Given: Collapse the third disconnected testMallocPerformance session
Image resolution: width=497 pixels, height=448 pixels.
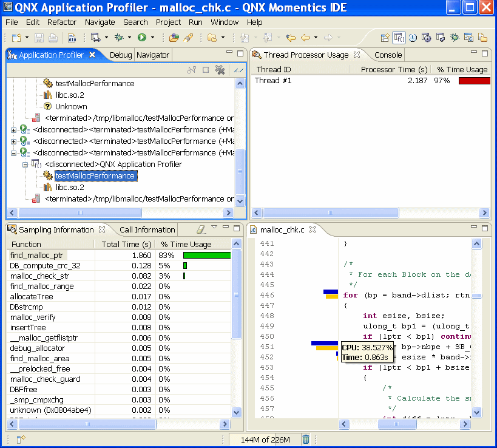Looking at the screenshot, I should (x=13, y=153).
